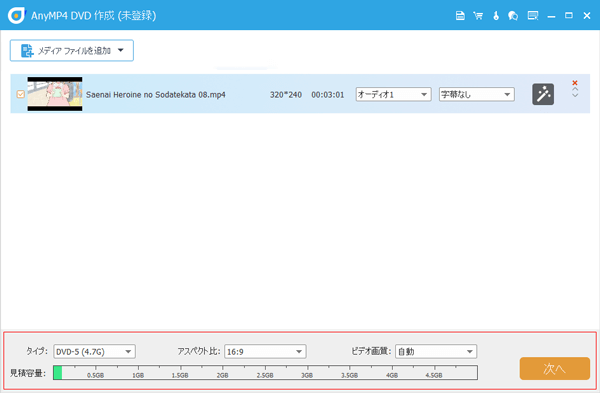Select the Saenai Heroine no Sodatekata 08.mp4 filename
This screenshot has height=393, width=600.
coord(156,95)
